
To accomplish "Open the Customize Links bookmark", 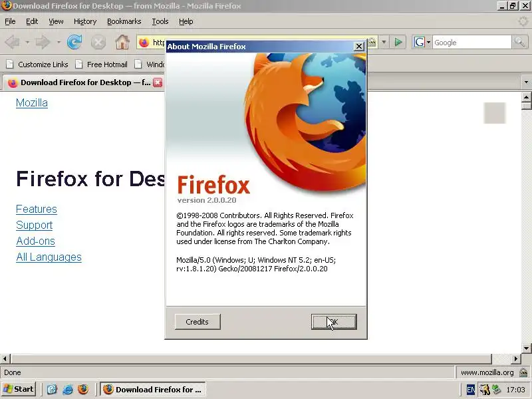I will click(37, 65).
